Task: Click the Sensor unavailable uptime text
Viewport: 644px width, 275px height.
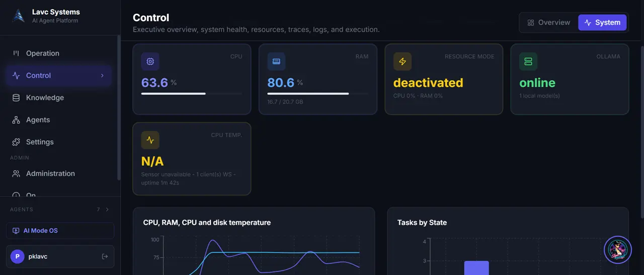Action: tap(188, 179)
